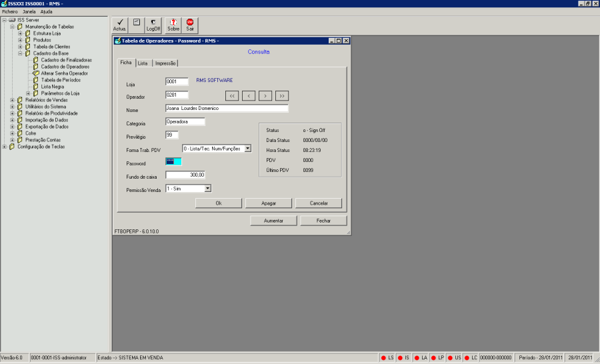
Task: Switch to the Lista tab
Action: point(143,63)
